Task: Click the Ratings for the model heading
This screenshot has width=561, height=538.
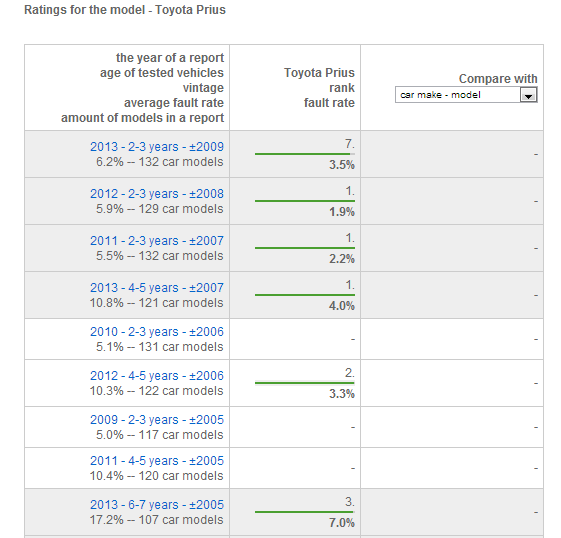Action: (x=125, y=10)
